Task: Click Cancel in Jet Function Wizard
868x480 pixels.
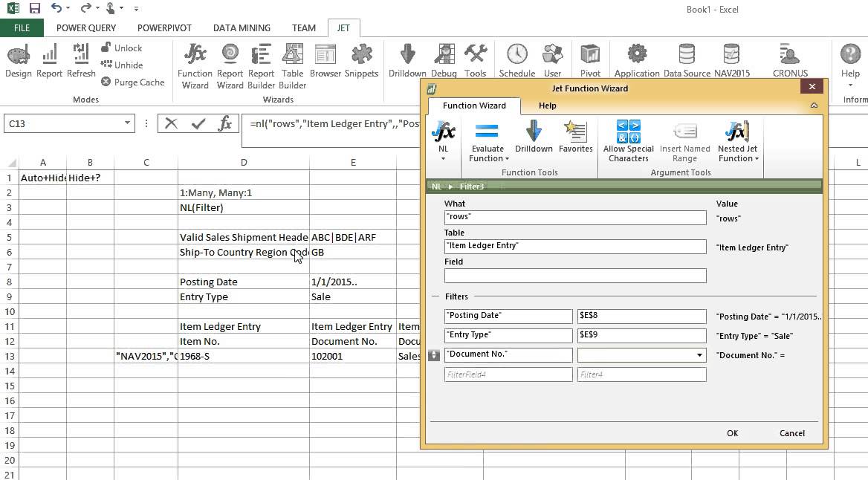Action: tap(792, 433)
